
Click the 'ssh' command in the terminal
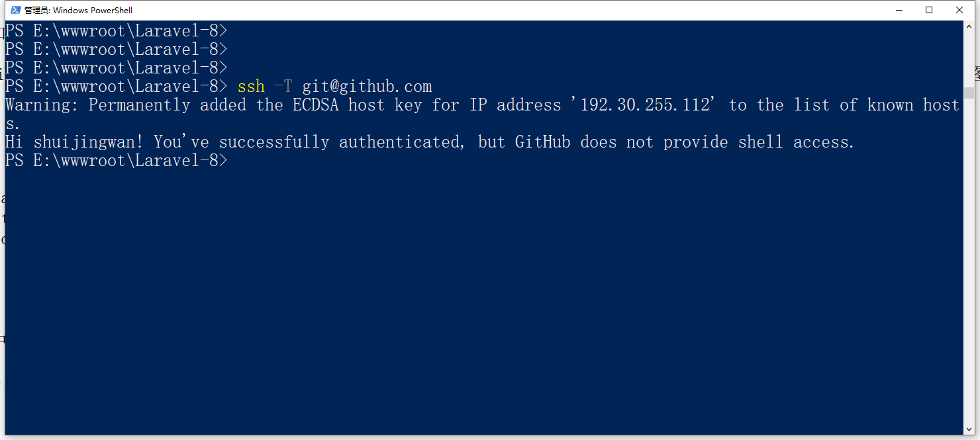tap(251, 87)
